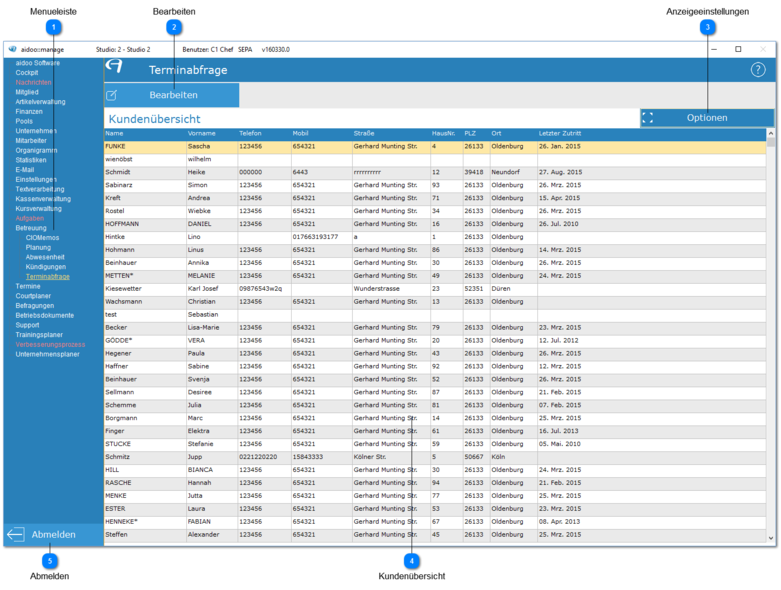Open Termine in the sidebar
Image resolution: width=781 pixels, height=590 pixels.
coord(28,286)
